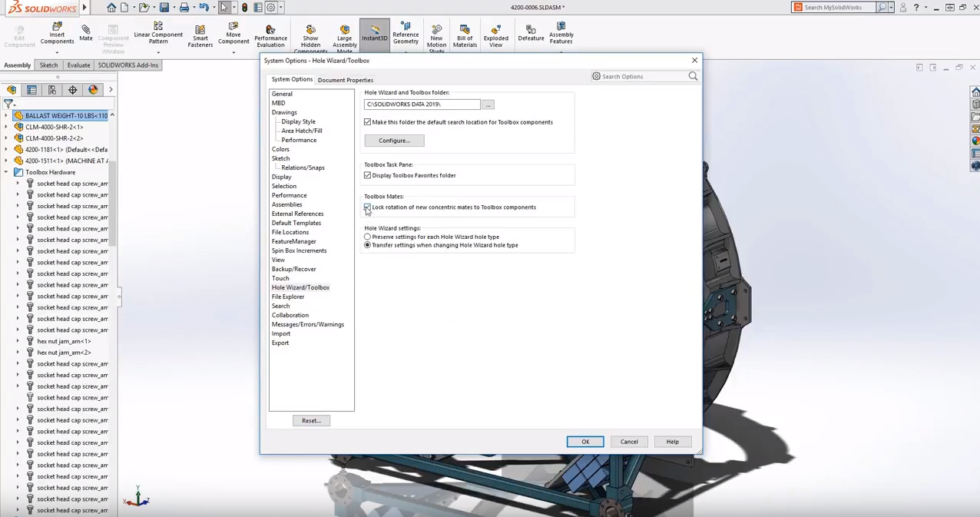The image size is (980, 517).
Task: Open the DimXpertManager tab icon
Action: [73, 90]
